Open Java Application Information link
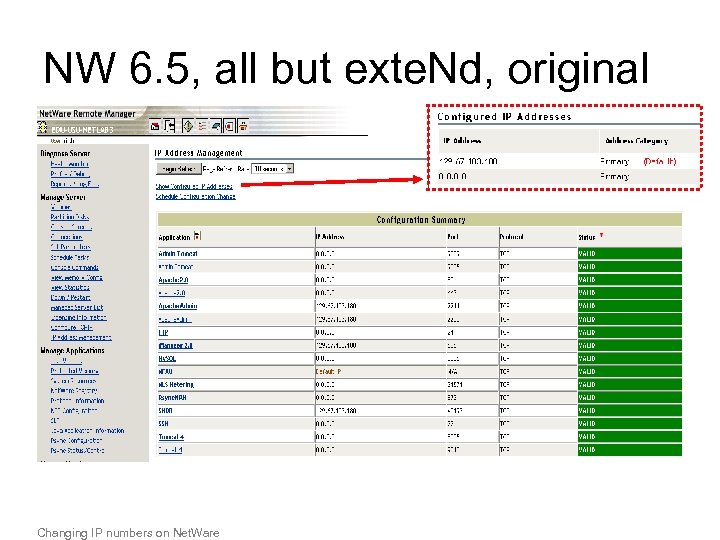Screen dimensions: 720x540 point(87,431)
